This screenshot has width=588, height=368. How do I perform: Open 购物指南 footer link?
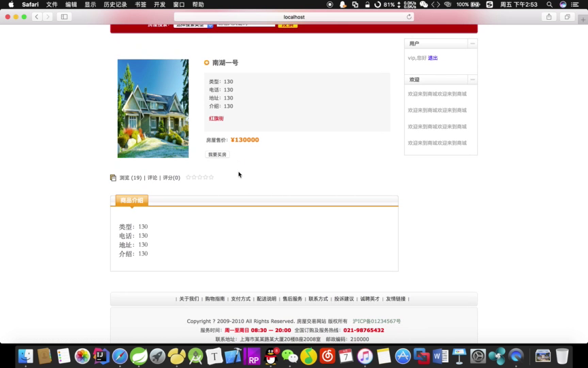click(215, 299)
